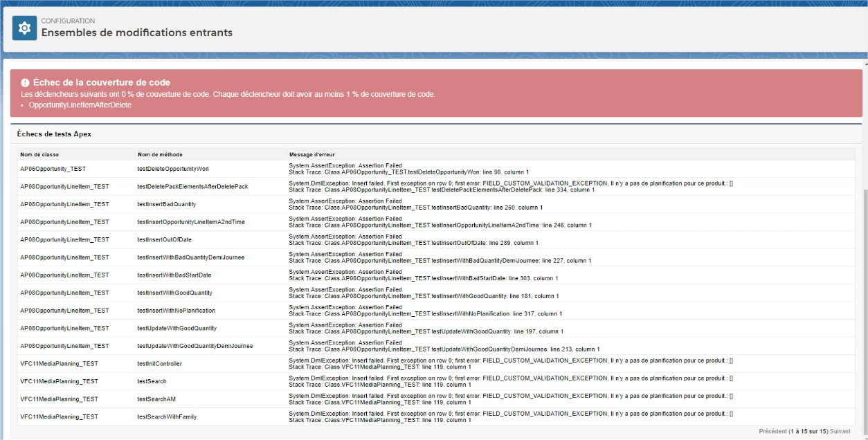Click the testDeletePackElementsAfterDeletePack method name
868x440 pixels.
(192, 187)
